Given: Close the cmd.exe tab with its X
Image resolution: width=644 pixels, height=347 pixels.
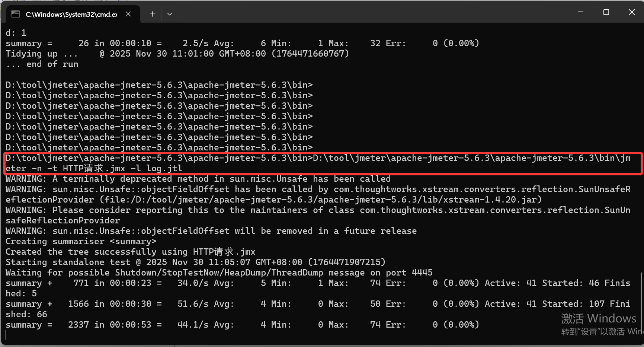Looking at the screenshot, I should [x=128, y=14].
